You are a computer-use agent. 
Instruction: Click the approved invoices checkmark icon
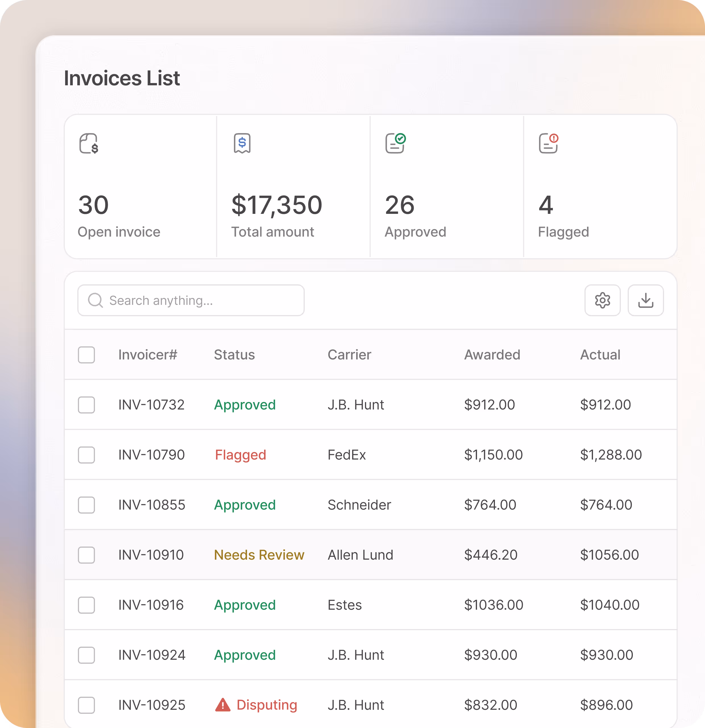point(395,143)
